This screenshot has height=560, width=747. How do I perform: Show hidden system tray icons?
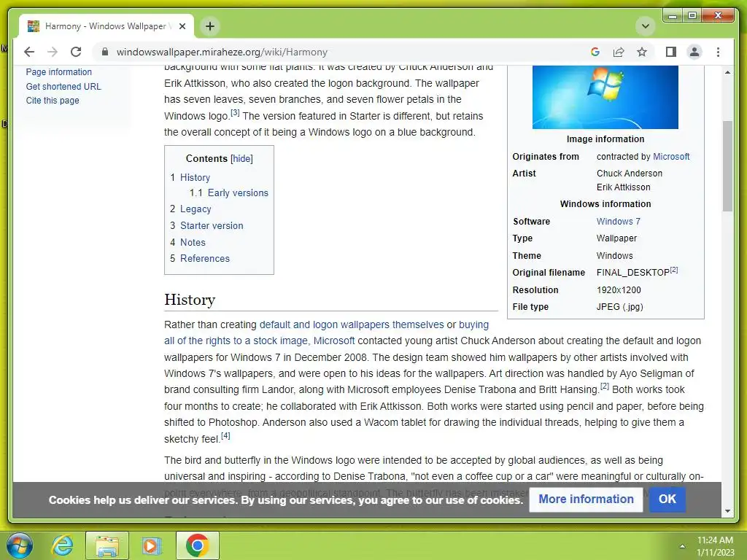coord(682,546)
